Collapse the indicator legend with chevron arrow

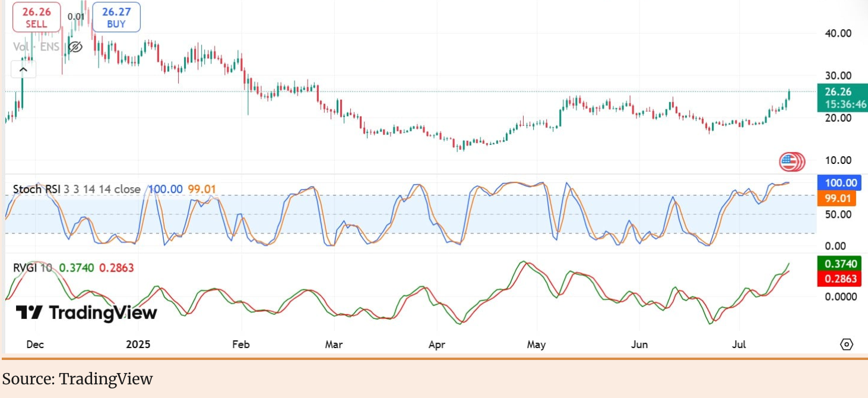point(24,70)
